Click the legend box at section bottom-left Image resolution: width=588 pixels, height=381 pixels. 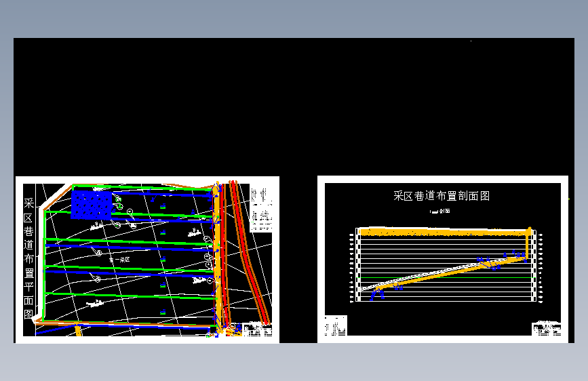point(336,325)
